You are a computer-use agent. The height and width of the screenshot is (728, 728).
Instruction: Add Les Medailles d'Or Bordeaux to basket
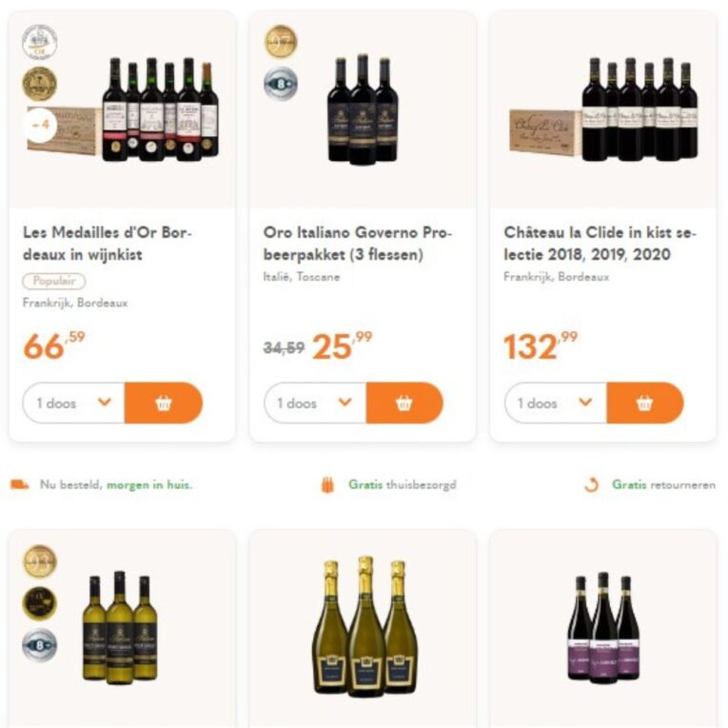point(164,403)
